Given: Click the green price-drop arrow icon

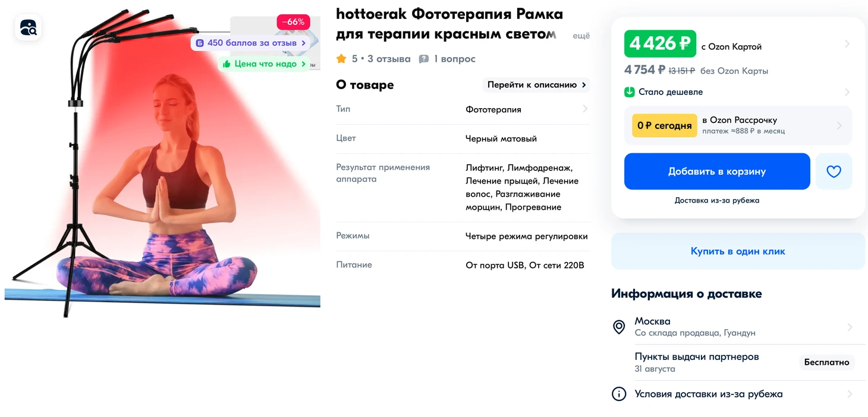Looking at the screenshot, I should (x=630, y=92).
